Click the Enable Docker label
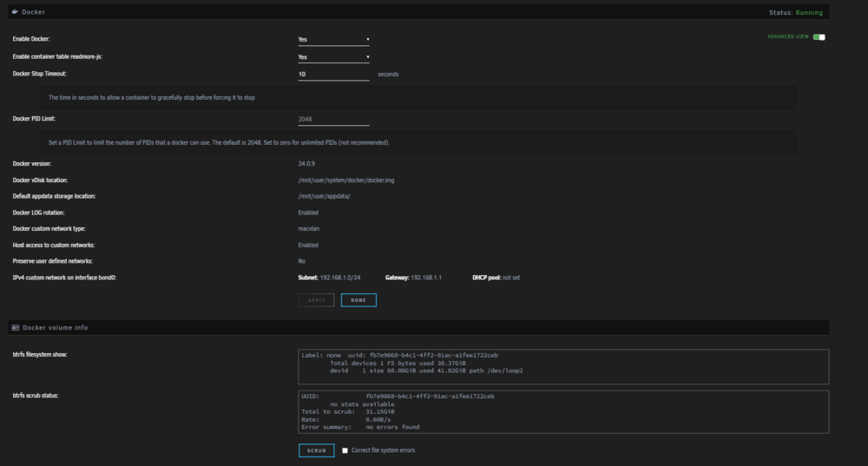868x466 pixels. coord(31,39)
